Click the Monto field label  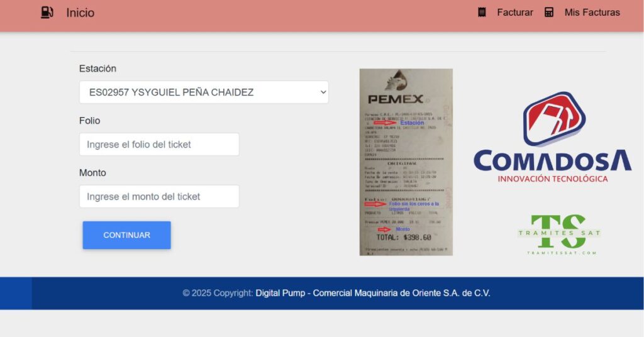pos(92,173)
